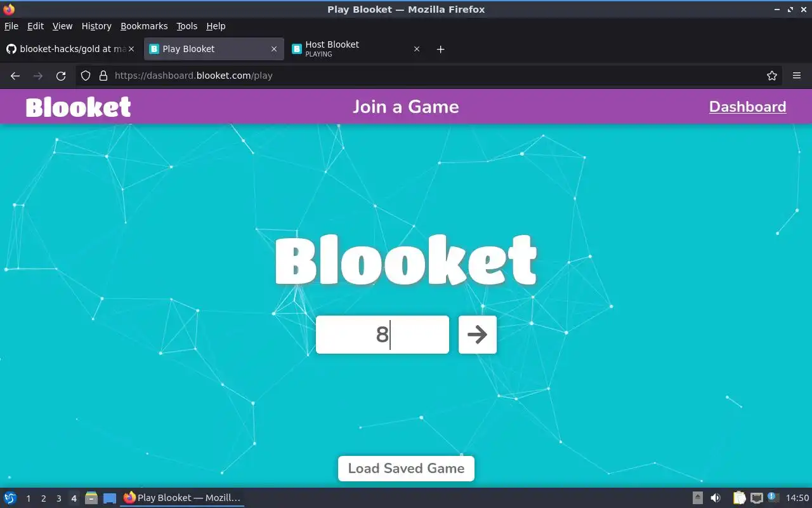Screen dimensions: 812x508
Task: Open a new browser tab
Action: (x=441, y=49)
